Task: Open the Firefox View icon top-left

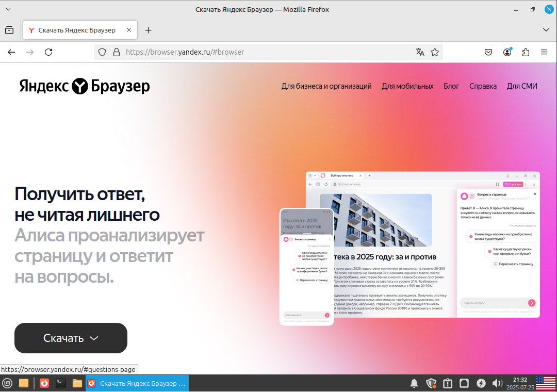Action: coord(9,30)
